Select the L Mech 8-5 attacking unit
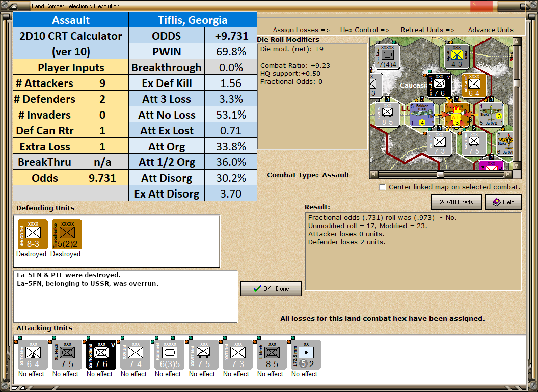 click(x=272, y=355)
